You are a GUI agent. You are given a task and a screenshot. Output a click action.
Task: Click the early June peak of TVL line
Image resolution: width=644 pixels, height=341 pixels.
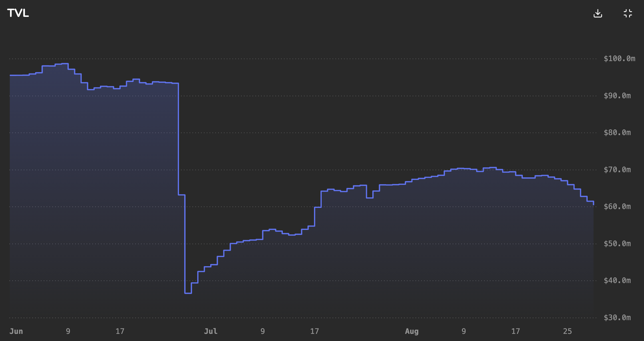point(65,64)
